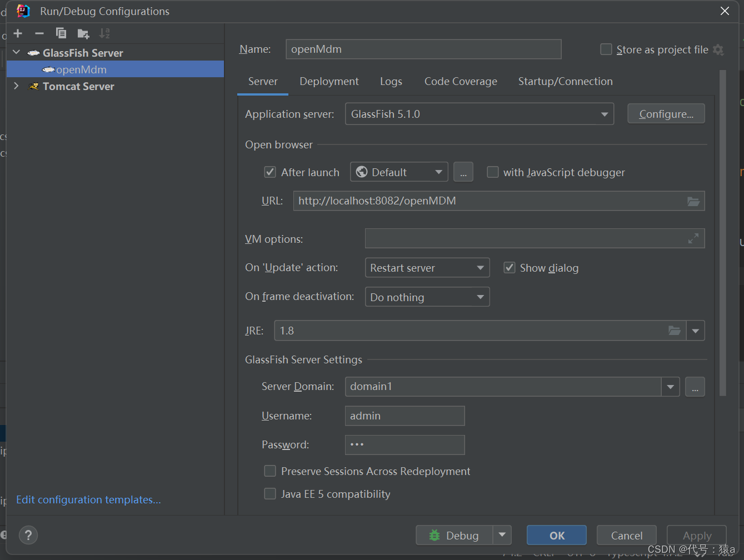Viewport: 744px width, 560px height.
Task: Click the Configure... button
Action: [666, 114]
